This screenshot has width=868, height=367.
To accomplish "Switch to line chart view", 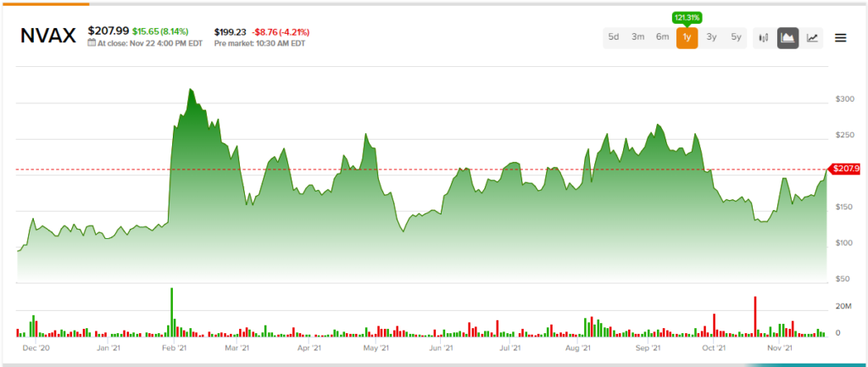I will pyautogui.click(x=812, y=38).
